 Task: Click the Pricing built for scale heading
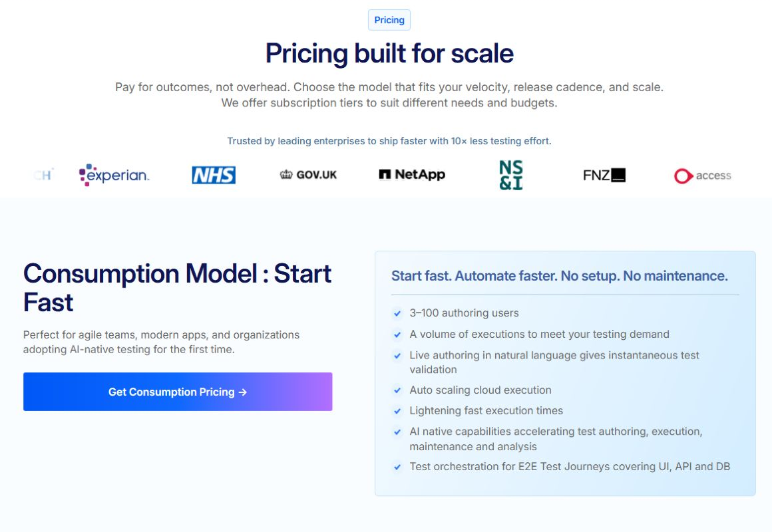(389, 53)
